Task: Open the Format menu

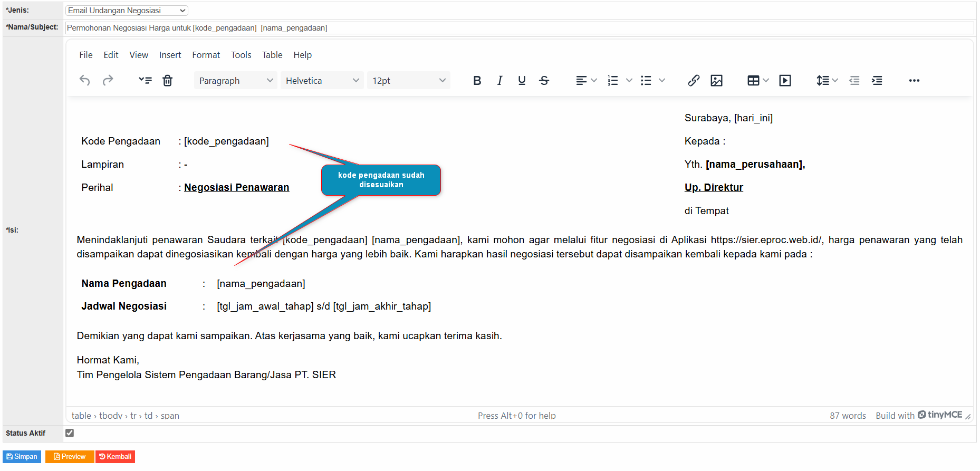Action: [206, 55]
